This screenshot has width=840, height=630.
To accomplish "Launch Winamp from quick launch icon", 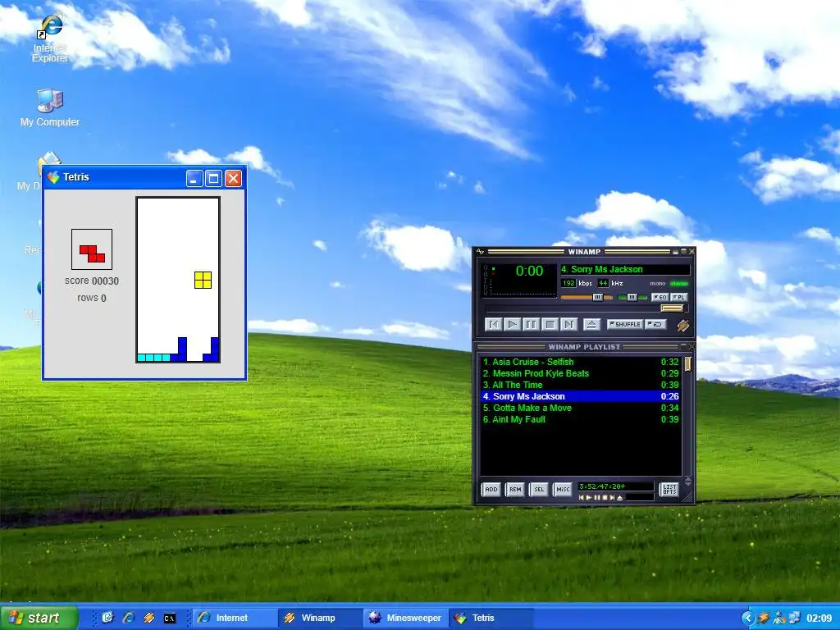I will point(149,618).
